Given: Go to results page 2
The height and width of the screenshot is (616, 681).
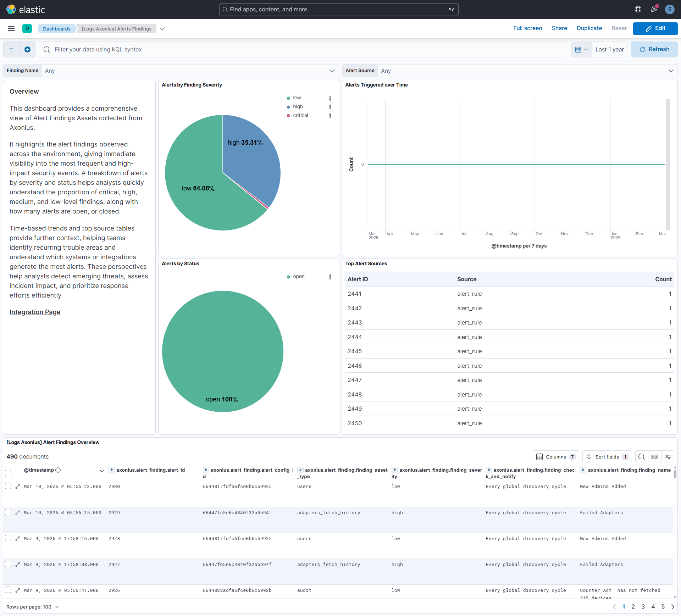Looking at the screenshot, I should (633, 607).
